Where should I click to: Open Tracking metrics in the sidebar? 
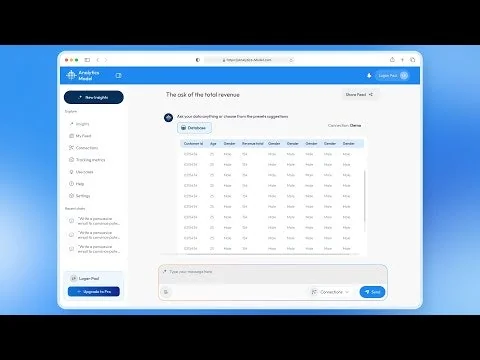point(87,160)
